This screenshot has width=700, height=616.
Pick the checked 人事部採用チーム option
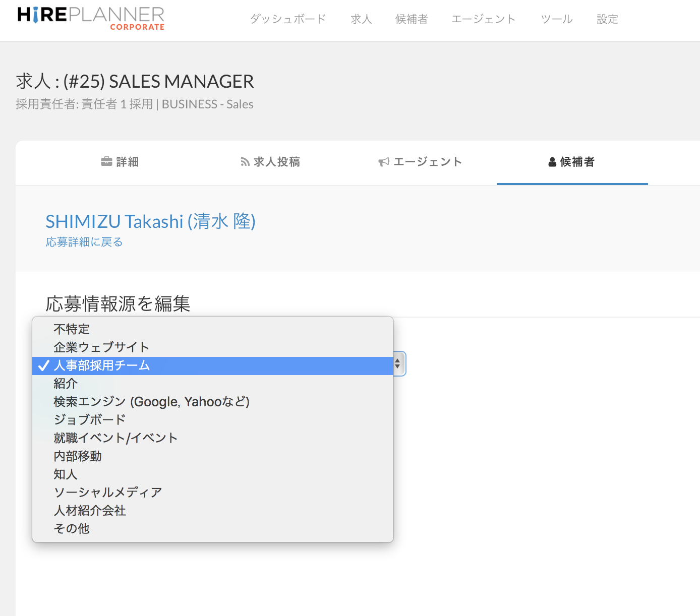102,365
